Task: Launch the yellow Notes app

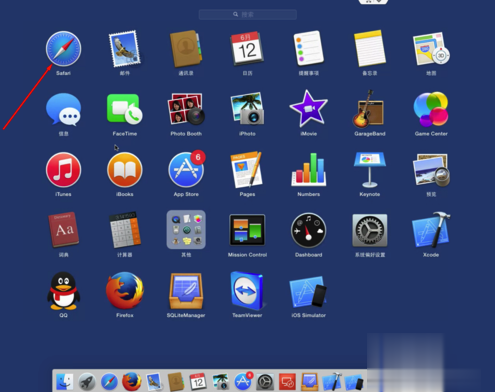Action: (370, 49)
